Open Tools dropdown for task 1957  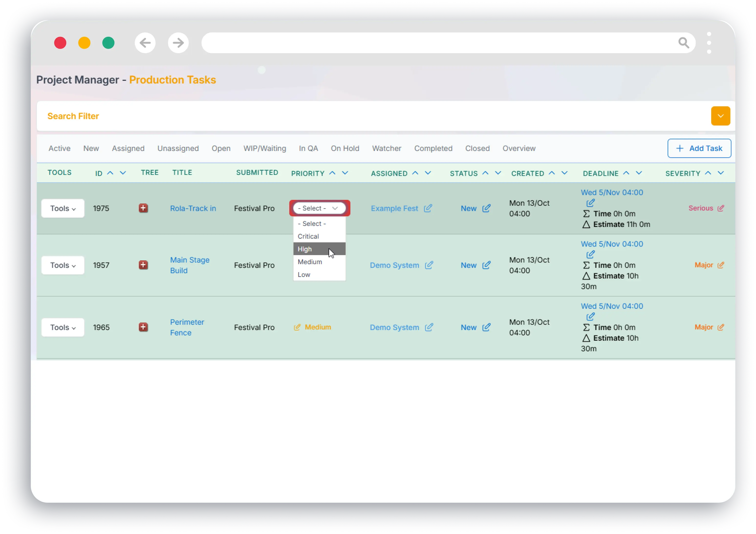63,265
